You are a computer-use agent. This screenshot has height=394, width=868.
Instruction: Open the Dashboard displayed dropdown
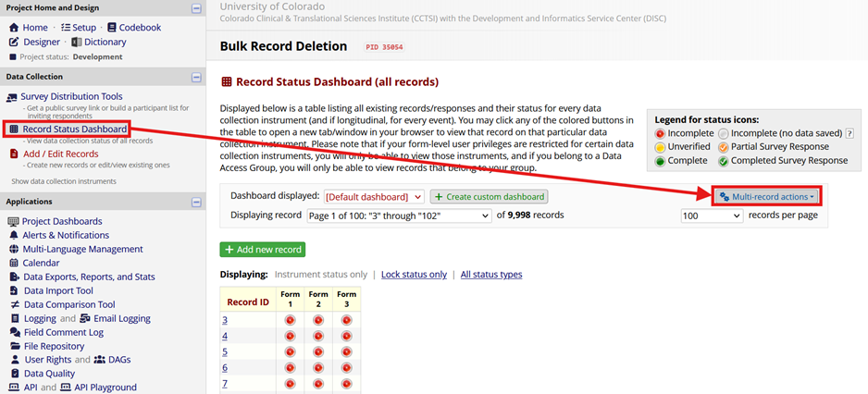tap(374, 196)
